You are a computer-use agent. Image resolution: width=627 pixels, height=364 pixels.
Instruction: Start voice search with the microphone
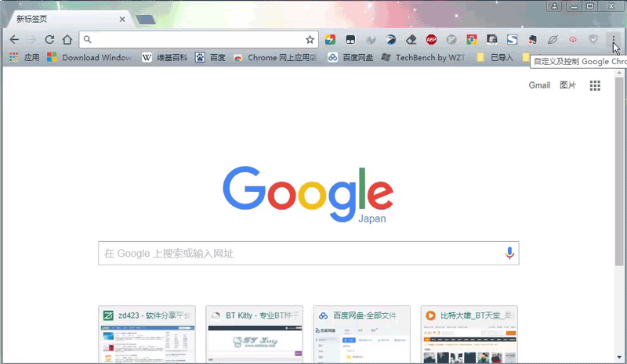tap(509, 253)
